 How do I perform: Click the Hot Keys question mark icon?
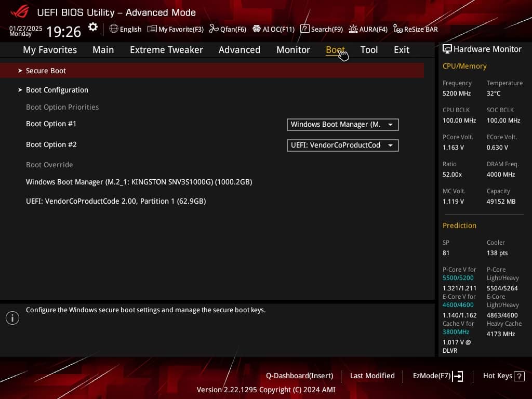point(519,376)
